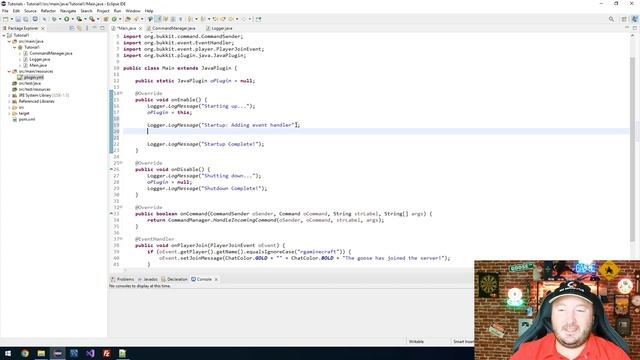
Task: Click the New file toolbar icon
Action: click(5, 19)
